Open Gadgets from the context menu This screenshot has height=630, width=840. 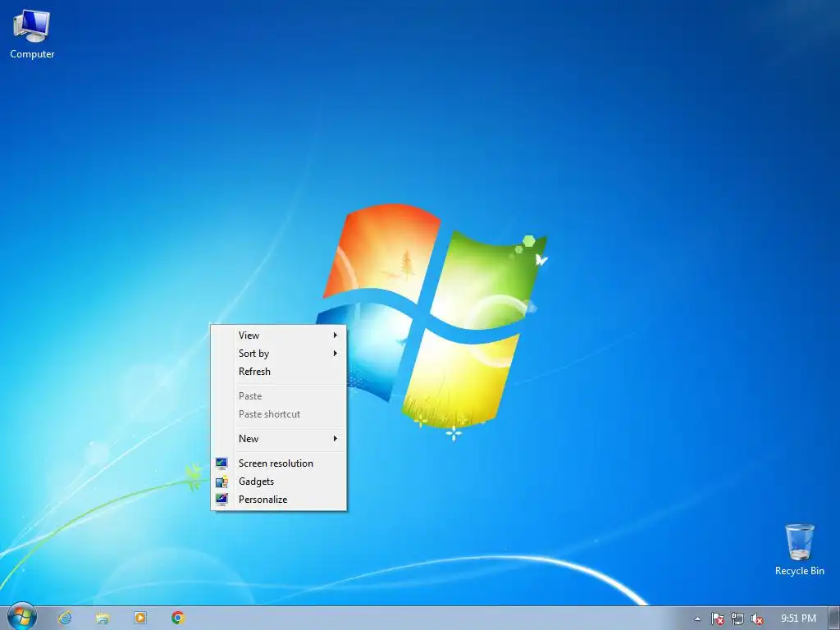(x=279, y=481)
